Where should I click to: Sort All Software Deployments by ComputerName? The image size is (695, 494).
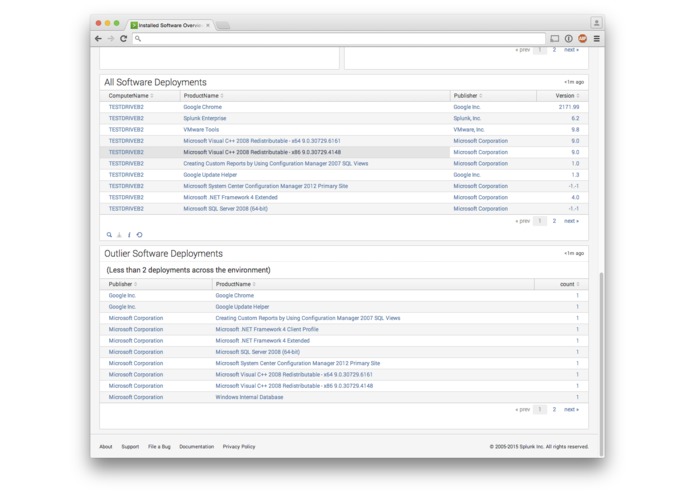(131, 96)
